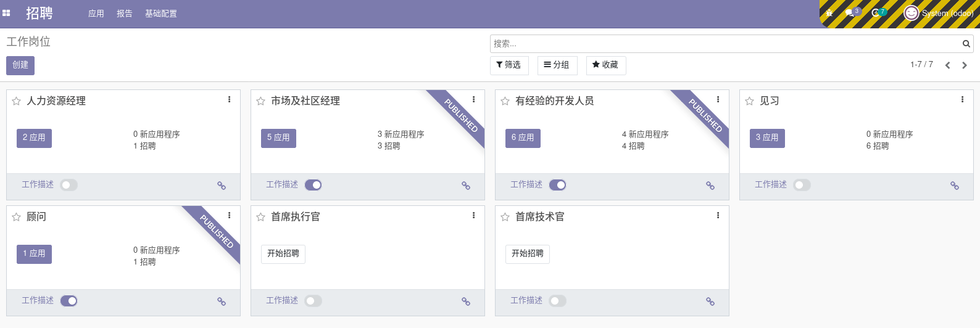
Task: Click the 创建 button
Action: [20, 65]
